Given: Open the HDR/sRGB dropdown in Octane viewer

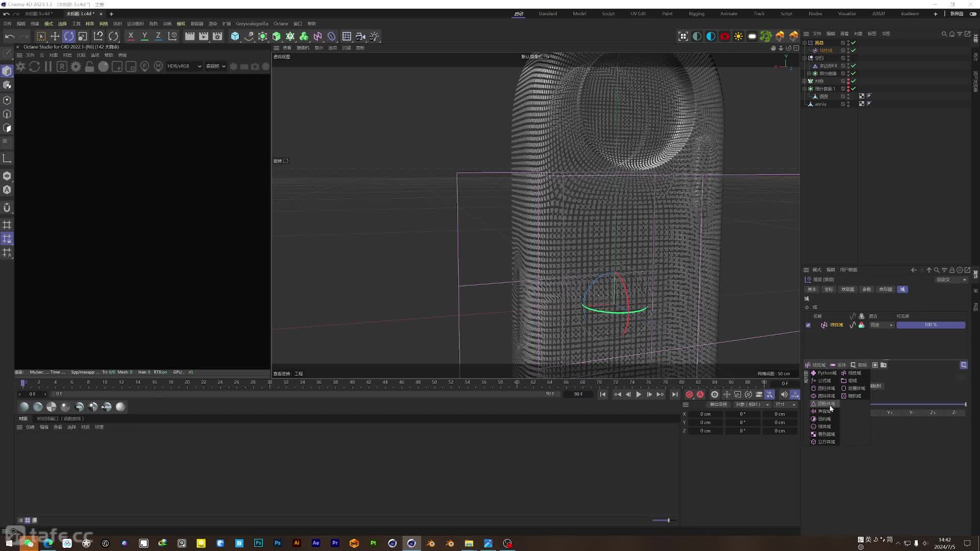Looking at the screenshot, I should click(x=184, y=66).
